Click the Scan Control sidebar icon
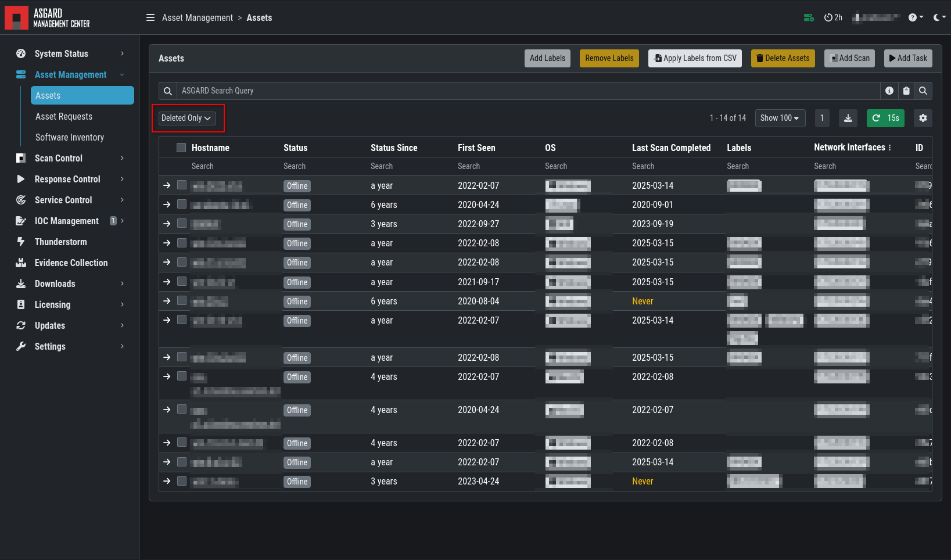This screenshot has width=951, height=560. tap(21, 158)
